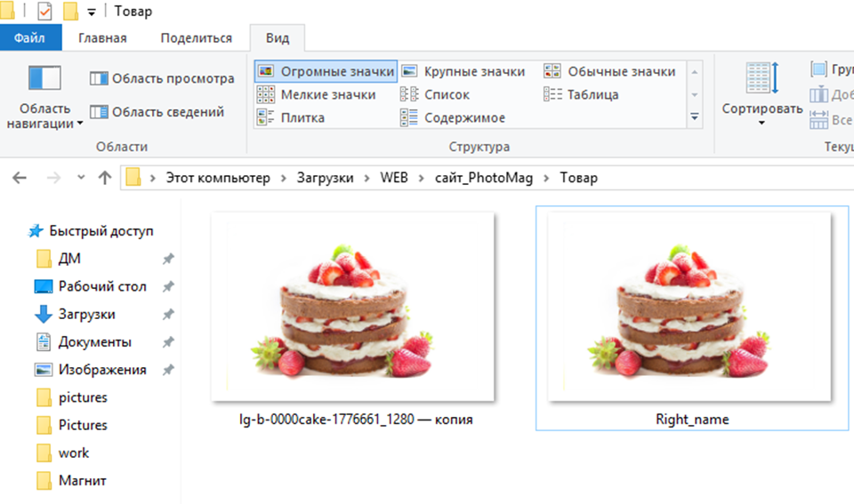The width and height of the screenshot is (854, 504).
Task: Expand chevron after WEB breadcrumb
Action: click(422, 178)
